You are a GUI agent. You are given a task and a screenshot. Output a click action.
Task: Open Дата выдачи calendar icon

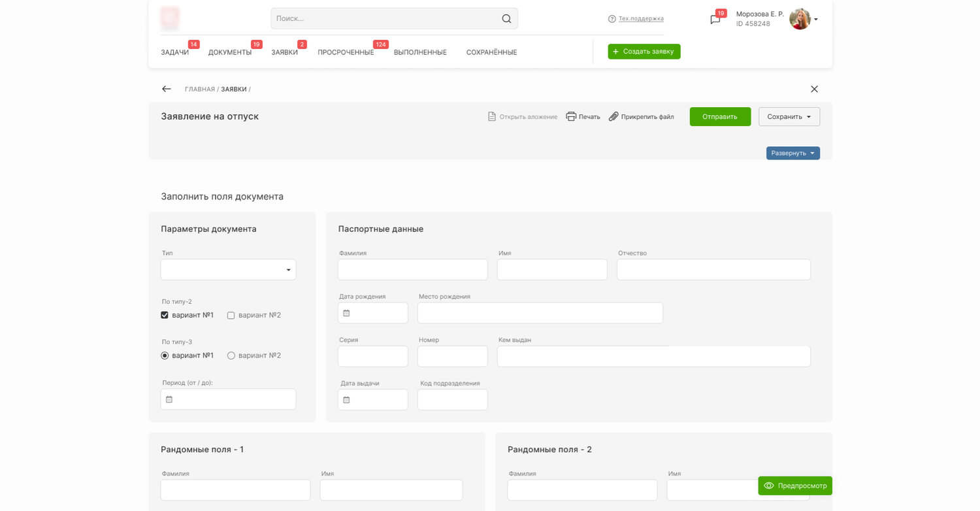(x=347, y=400)
